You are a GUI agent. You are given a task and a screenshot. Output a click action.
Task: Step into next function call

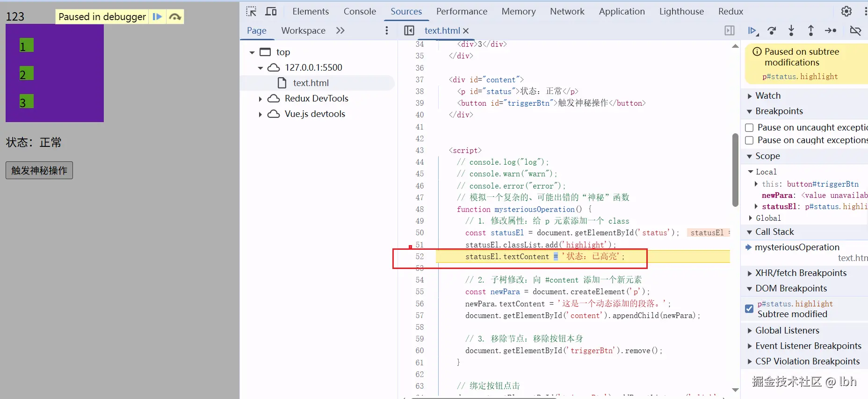[x=791, y=30]
